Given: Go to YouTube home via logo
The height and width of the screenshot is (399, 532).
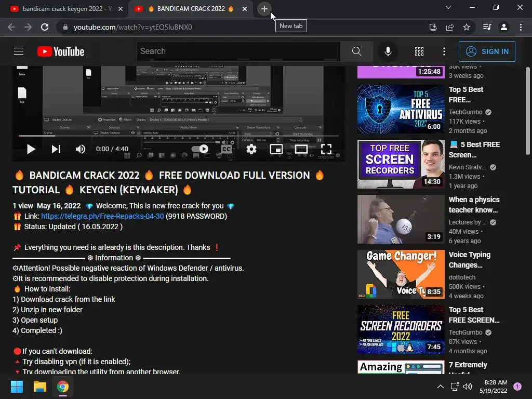Looking at the screenshot, I should pos(61,51).
